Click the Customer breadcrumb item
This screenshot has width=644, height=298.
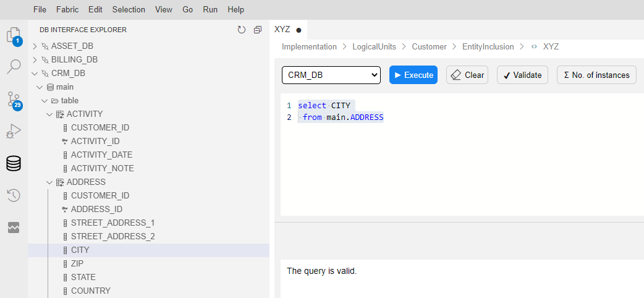pyautogui.click(x=429, y=46)
